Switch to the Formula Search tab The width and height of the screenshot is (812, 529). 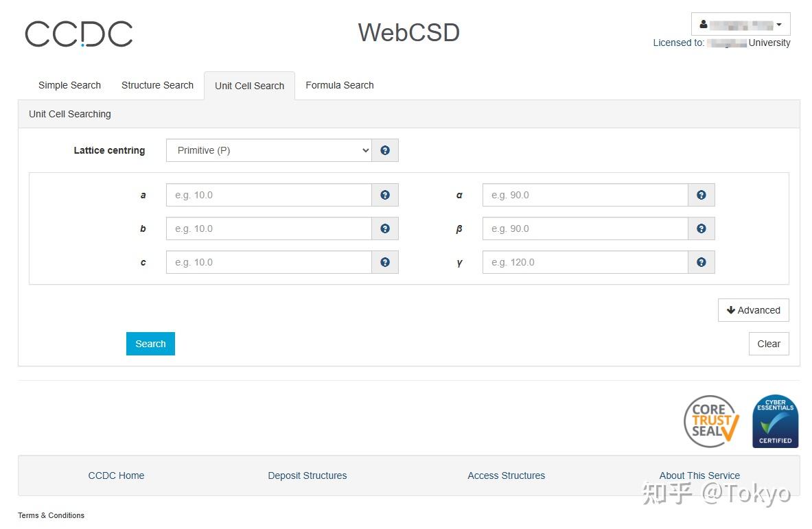pos(340,85)
